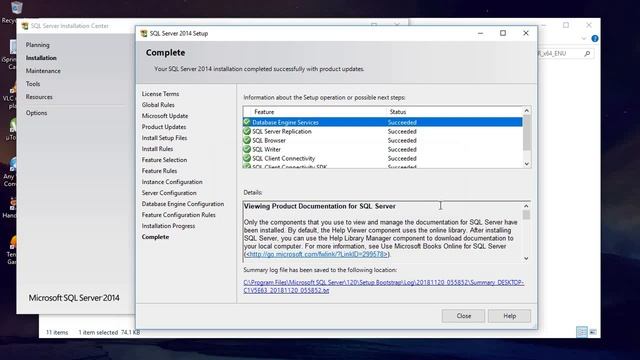The image size is (640, 360).
Task: Select the SQL Client Connectivity row
Action: (x=382, y=158)
